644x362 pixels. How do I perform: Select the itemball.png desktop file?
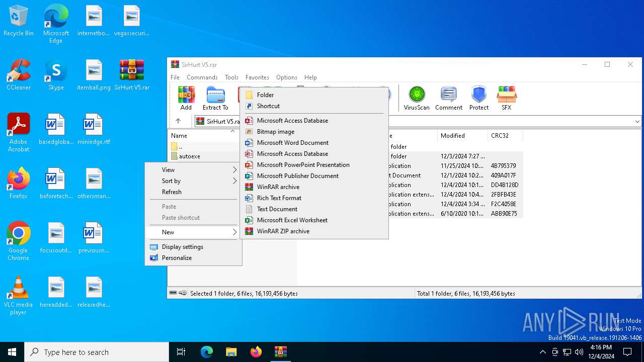[x=94, y=75]
